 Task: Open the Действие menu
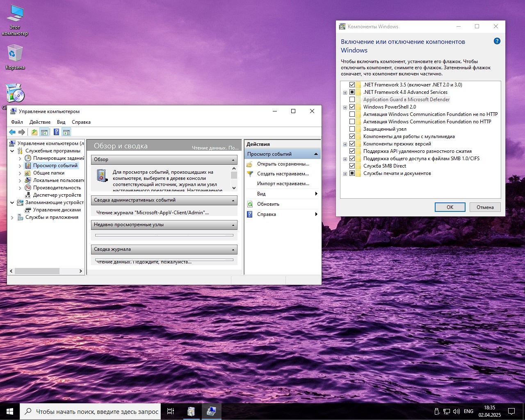click(40, 122)
